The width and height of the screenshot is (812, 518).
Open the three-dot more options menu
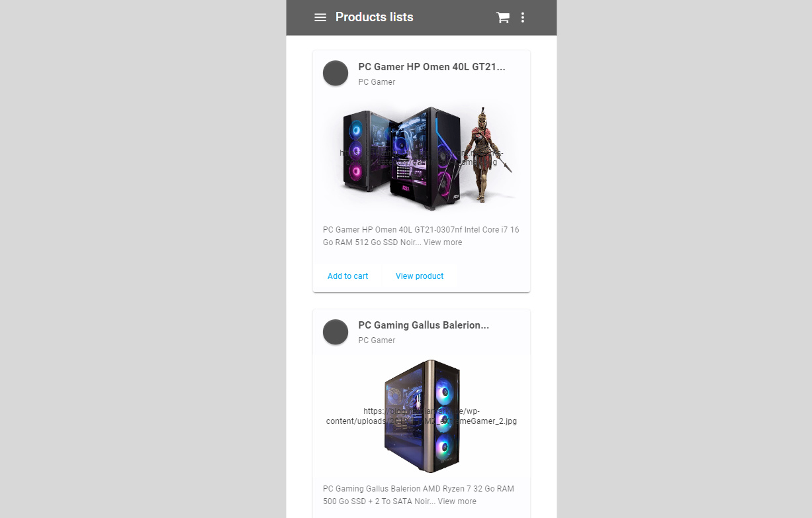pos(523,18)
